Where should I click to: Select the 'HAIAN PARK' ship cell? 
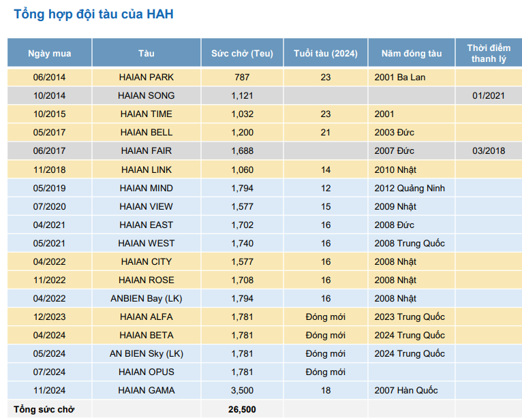(x=147, y=77)
